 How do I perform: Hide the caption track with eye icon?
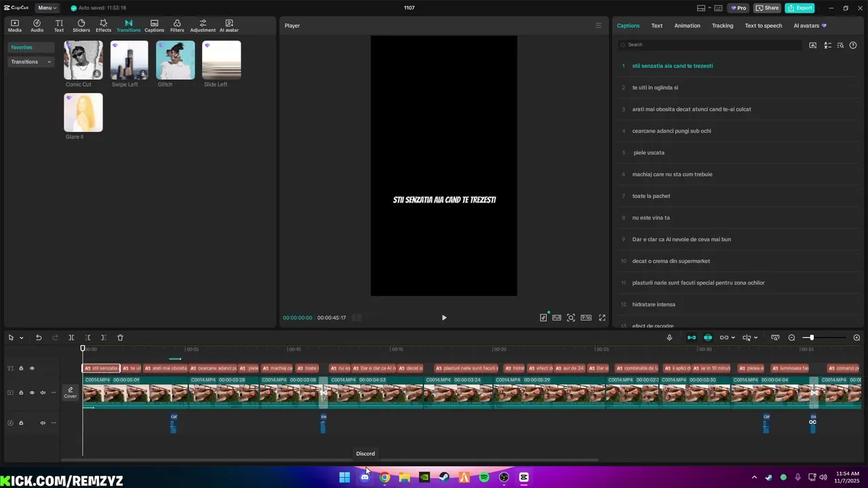pyautogui.click(x=32, y=369)
